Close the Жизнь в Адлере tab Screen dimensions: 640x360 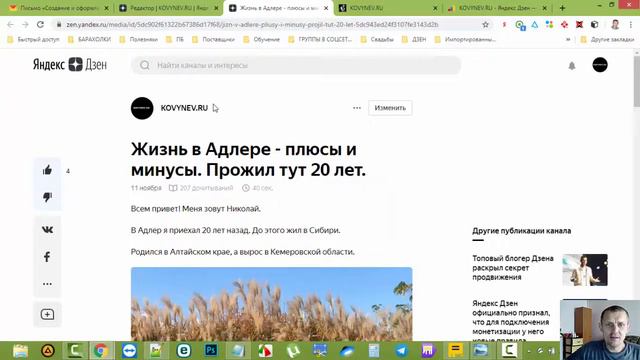point(326,8)
